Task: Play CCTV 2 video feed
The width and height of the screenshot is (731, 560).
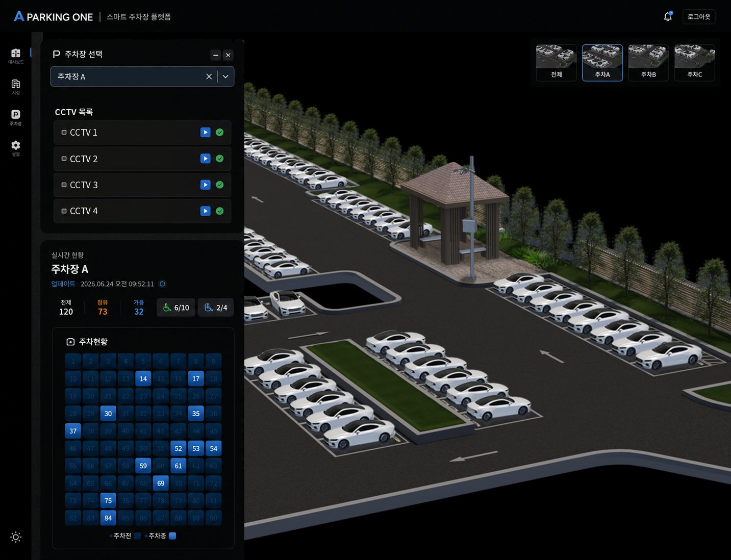Action: 206,159
